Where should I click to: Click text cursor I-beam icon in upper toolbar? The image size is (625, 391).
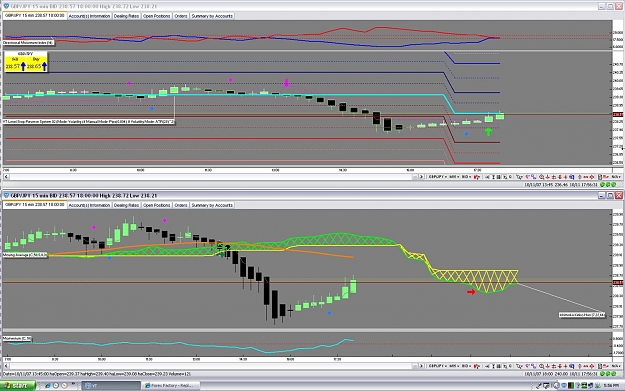(x=493, y=177)
